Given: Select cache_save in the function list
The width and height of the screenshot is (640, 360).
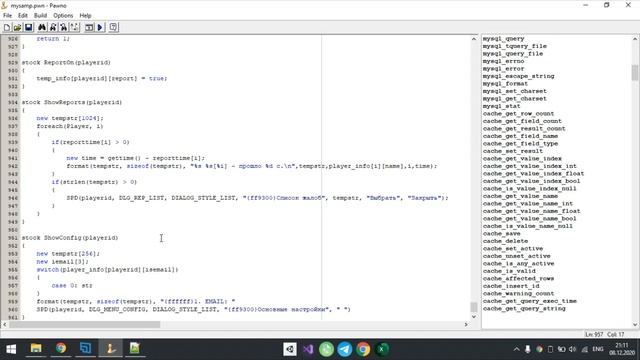Looking at the screenshot, I should coord(501,234).
